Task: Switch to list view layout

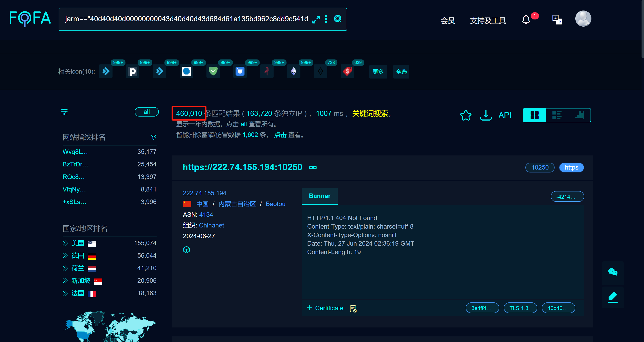Action: [x=557, y=115]
